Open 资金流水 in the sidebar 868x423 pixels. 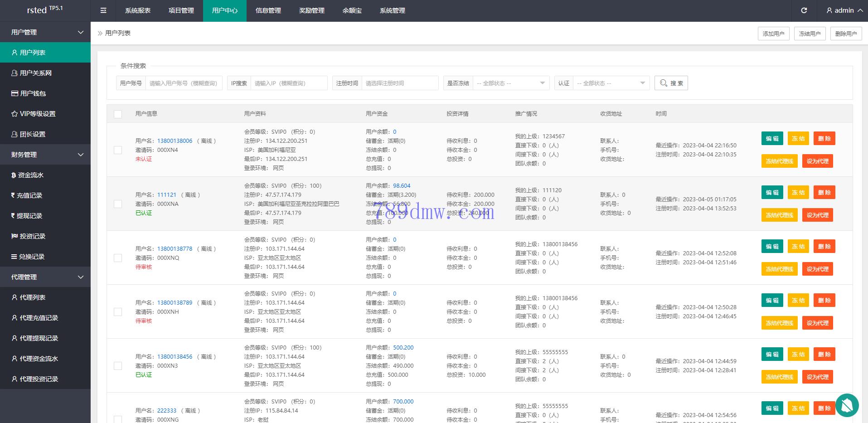(30, 175)
